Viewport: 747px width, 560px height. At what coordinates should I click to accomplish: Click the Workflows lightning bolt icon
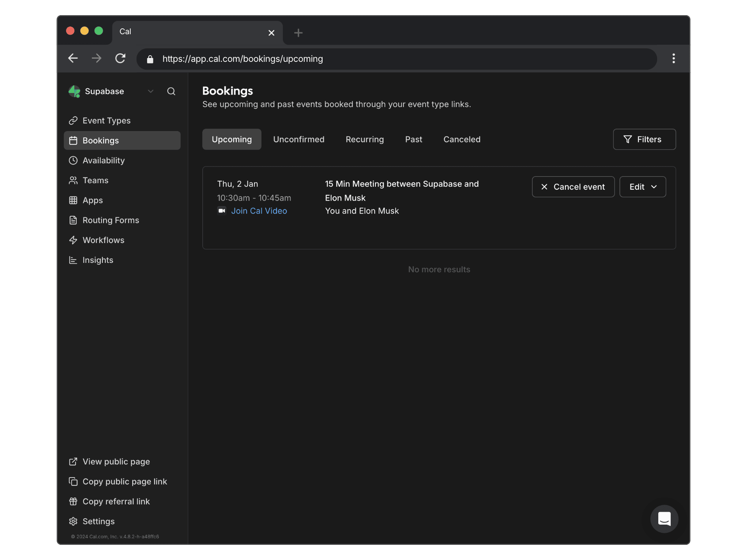click(73, 240)
